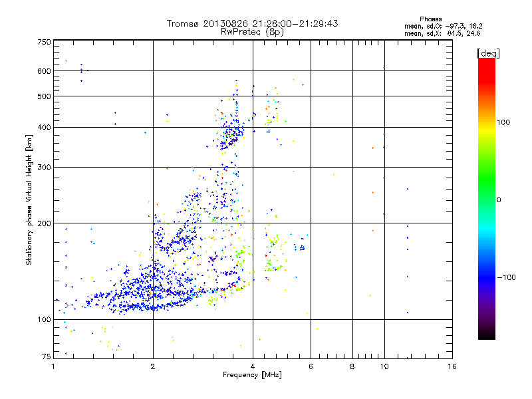This screenshot has width=532, height=399.
Task: Click the black bottom of the phase colorbar
Action: (487, 334)
